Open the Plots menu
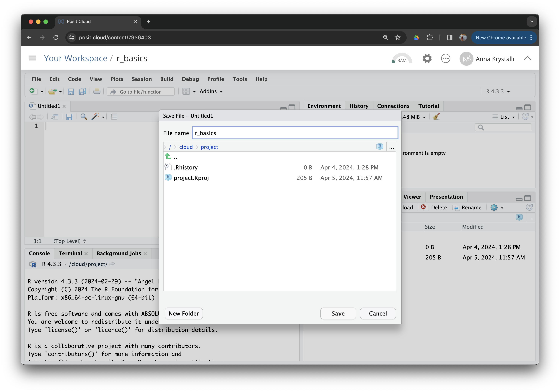The height and width of the screenshot is (392, 560). pos(117,79)
